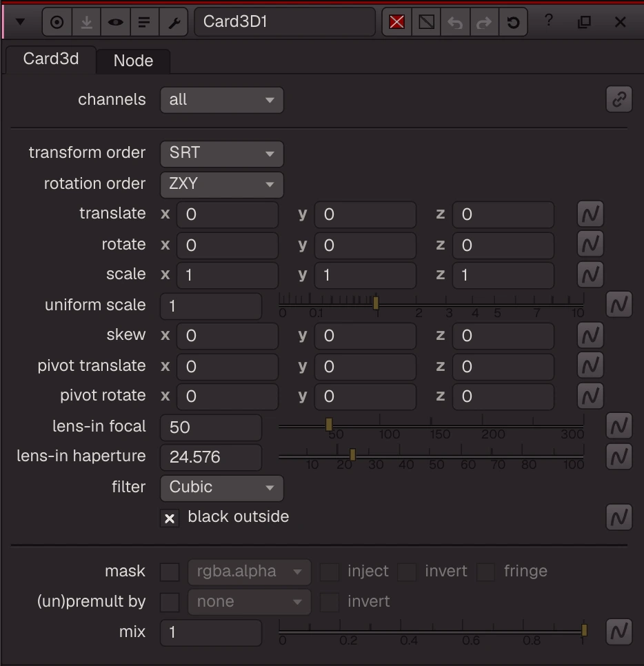Click the skew x input field
This screenshot has height=666, width=644.
point(228,336)
